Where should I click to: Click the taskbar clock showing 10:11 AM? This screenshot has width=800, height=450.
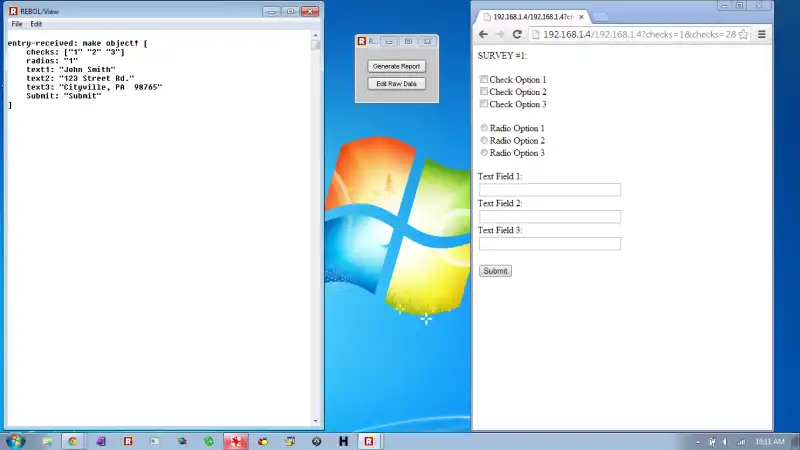click(770, 442)
